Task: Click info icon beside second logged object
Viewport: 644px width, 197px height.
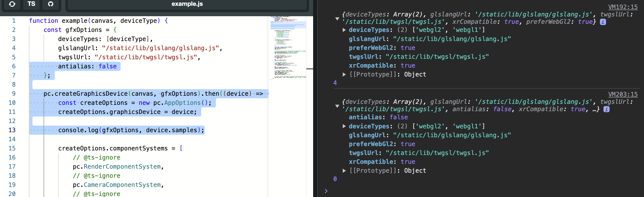Action: tap(606, 109)
